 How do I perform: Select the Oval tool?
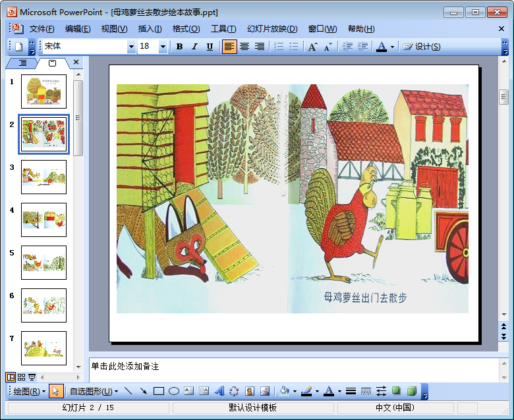coord(174,391)
